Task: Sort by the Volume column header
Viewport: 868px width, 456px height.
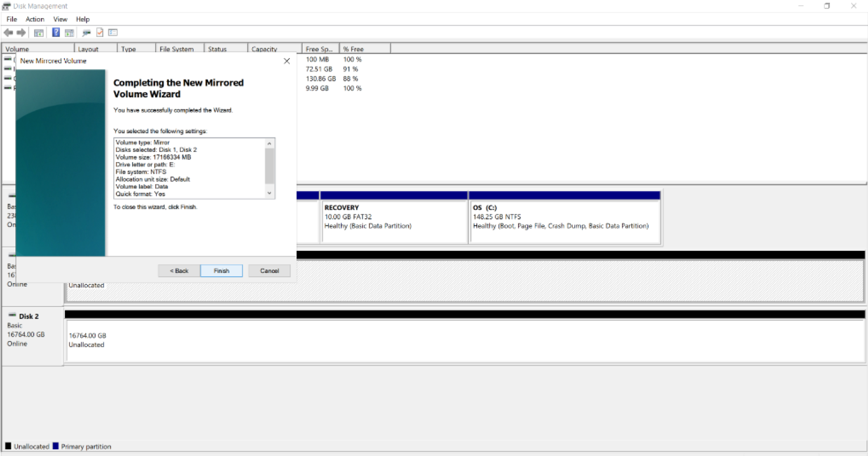Action: 38,49
